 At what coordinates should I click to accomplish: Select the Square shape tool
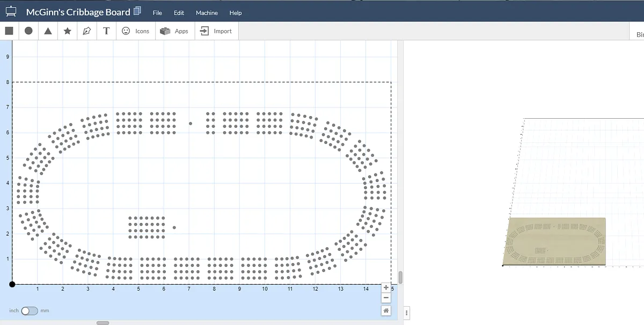[x=9, y=31]
